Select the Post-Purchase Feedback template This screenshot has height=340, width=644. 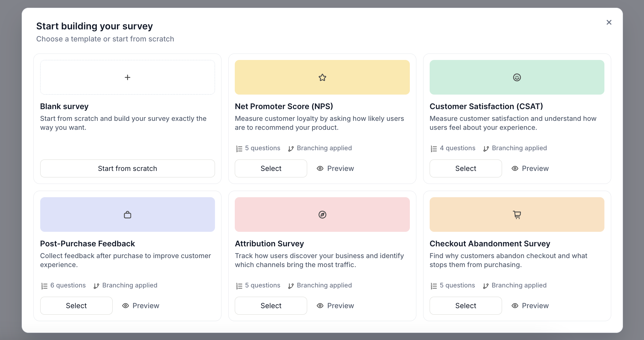(76, 306)
